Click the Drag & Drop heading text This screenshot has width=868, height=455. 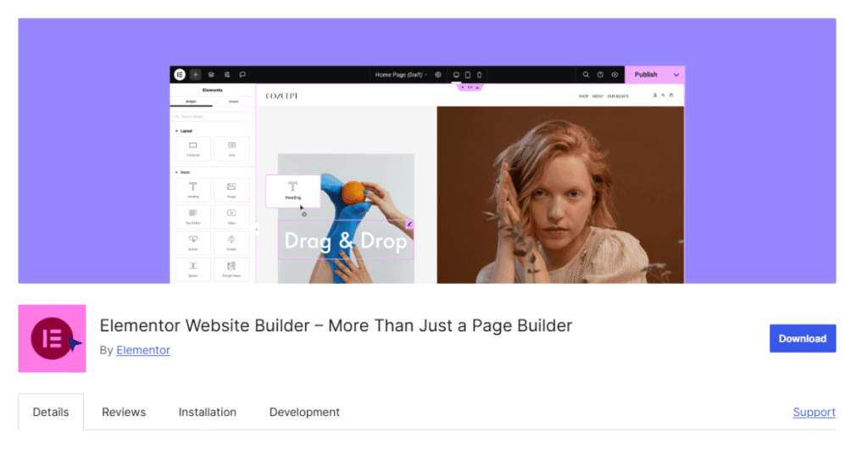point(346,241)
